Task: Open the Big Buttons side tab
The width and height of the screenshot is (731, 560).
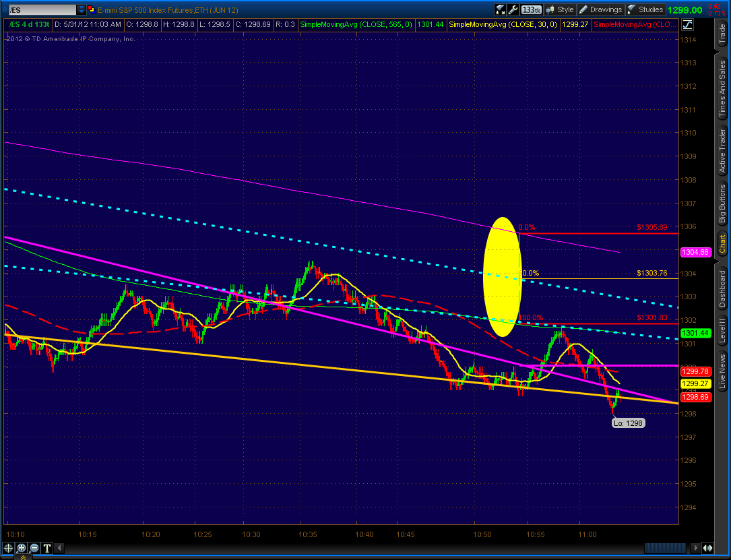Action: point(722,204)
